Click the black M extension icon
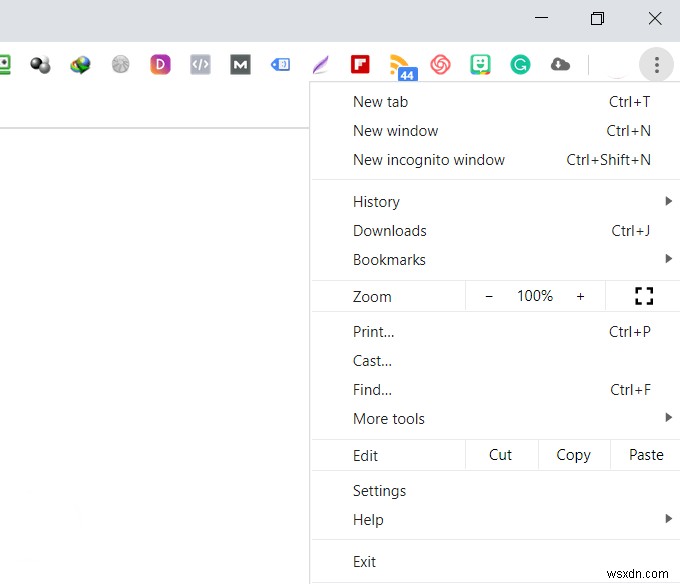 (240, 65)
